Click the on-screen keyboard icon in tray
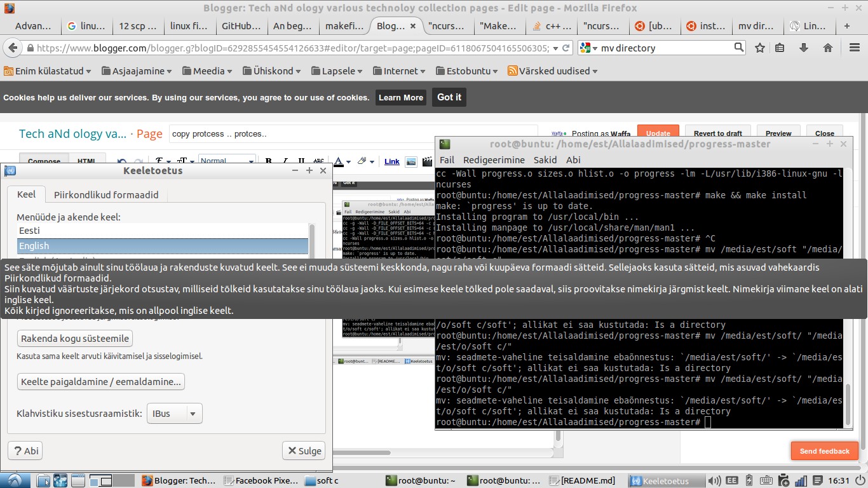 point(766,481)
